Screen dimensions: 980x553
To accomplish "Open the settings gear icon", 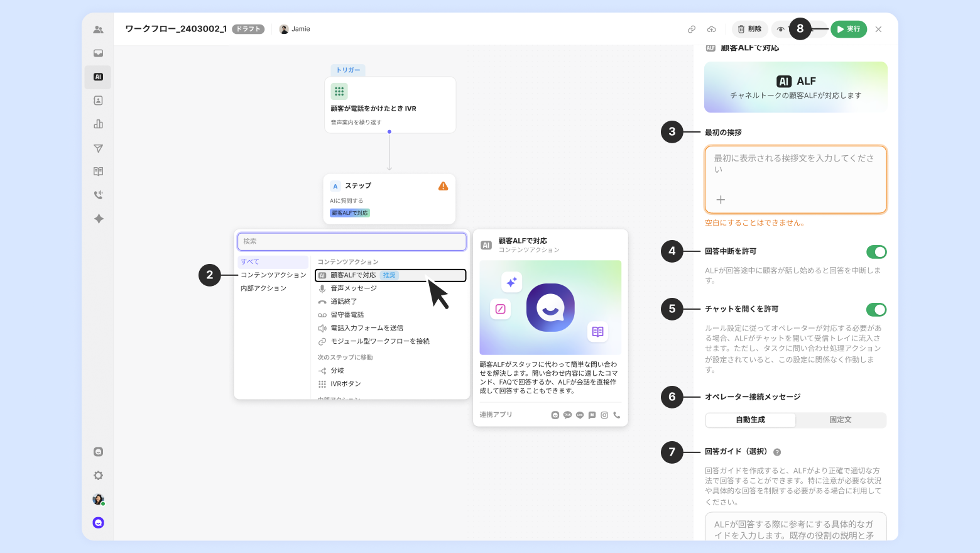I will coord(98,476).
